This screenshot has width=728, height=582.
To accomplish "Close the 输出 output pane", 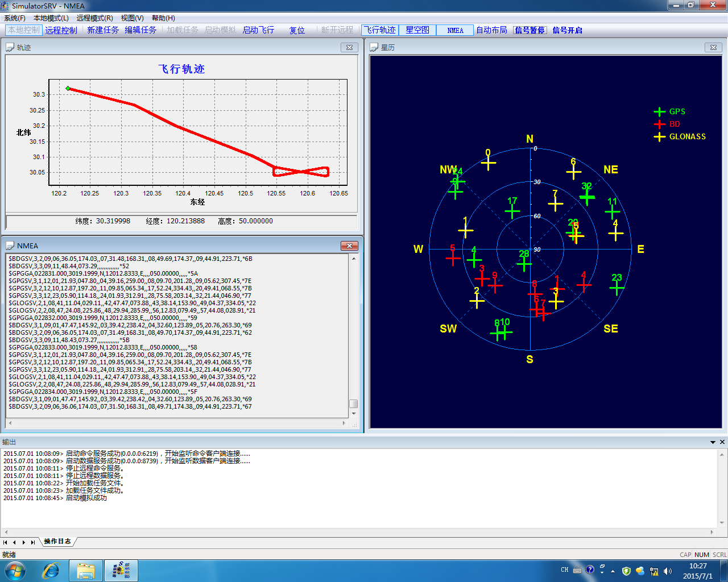I will [x=722, y=442].
